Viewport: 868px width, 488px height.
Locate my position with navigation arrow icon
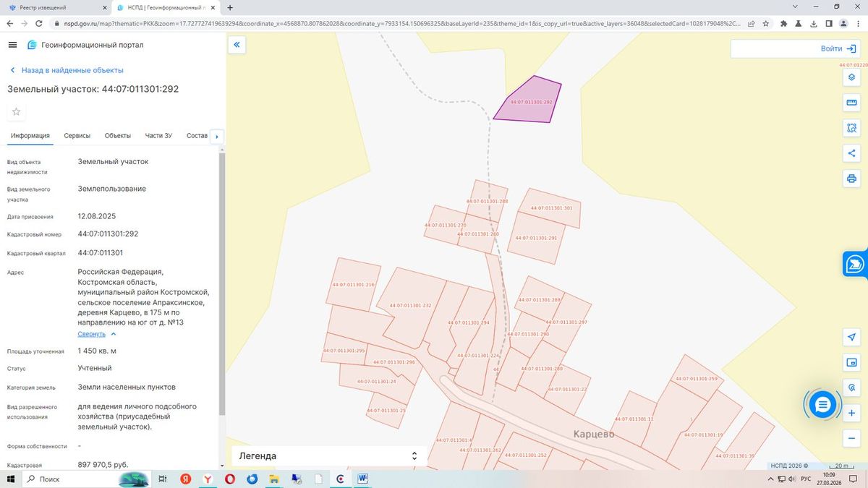point(851,338)
